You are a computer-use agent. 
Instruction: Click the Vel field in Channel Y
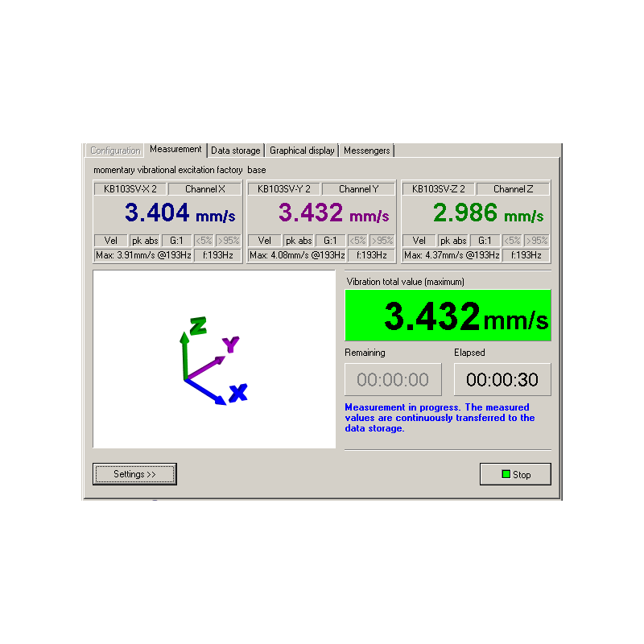click(264, 241)
